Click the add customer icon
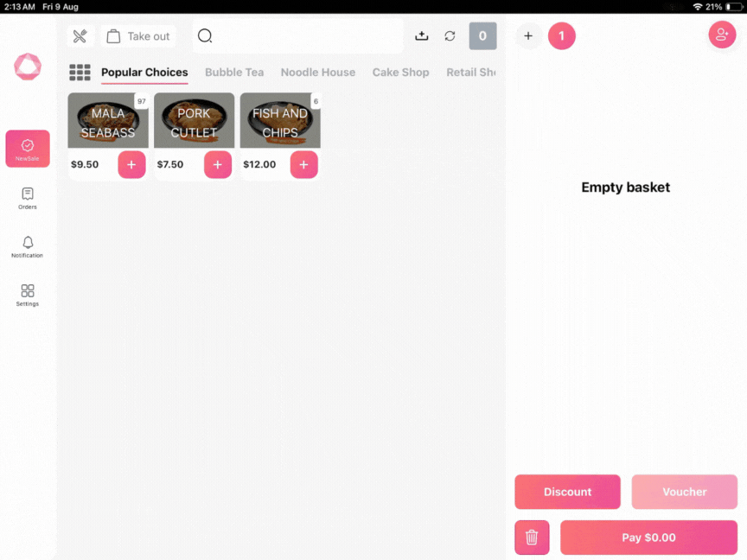This screenshot has width=747, height=560. pos(722,35)
